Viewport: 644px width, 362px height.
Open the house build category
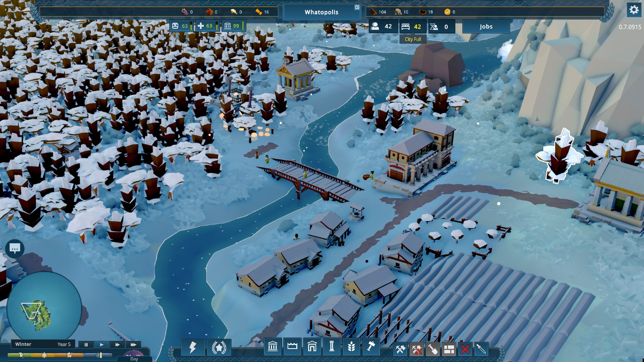pos(312,347)
